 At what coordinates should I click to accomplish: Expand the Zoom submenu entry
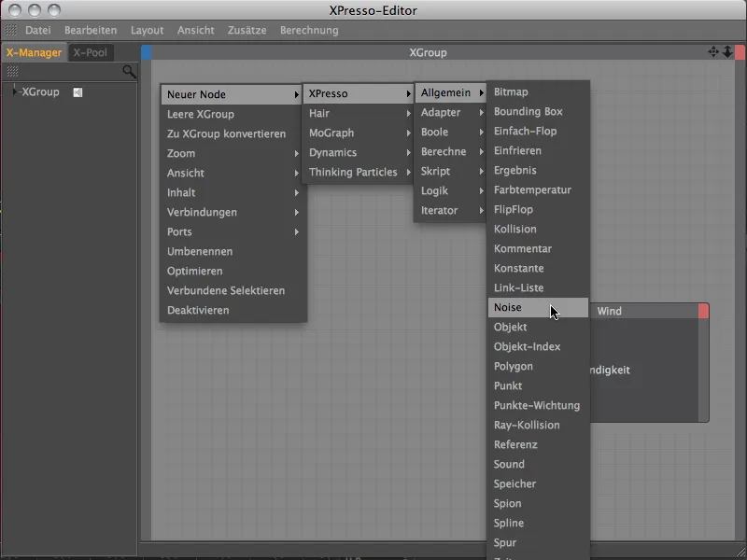233,153
